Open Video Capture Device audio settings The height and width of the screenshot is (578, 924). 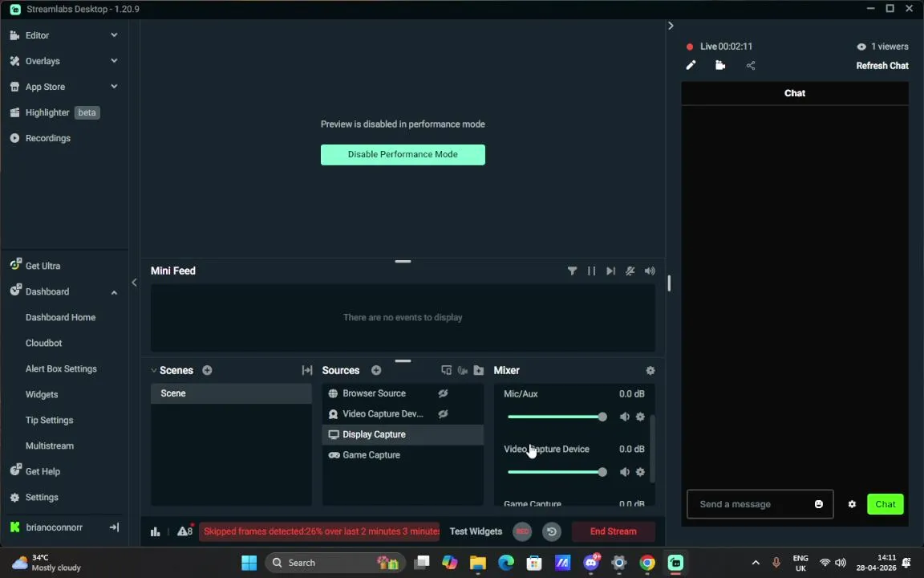tap(640, 472)
